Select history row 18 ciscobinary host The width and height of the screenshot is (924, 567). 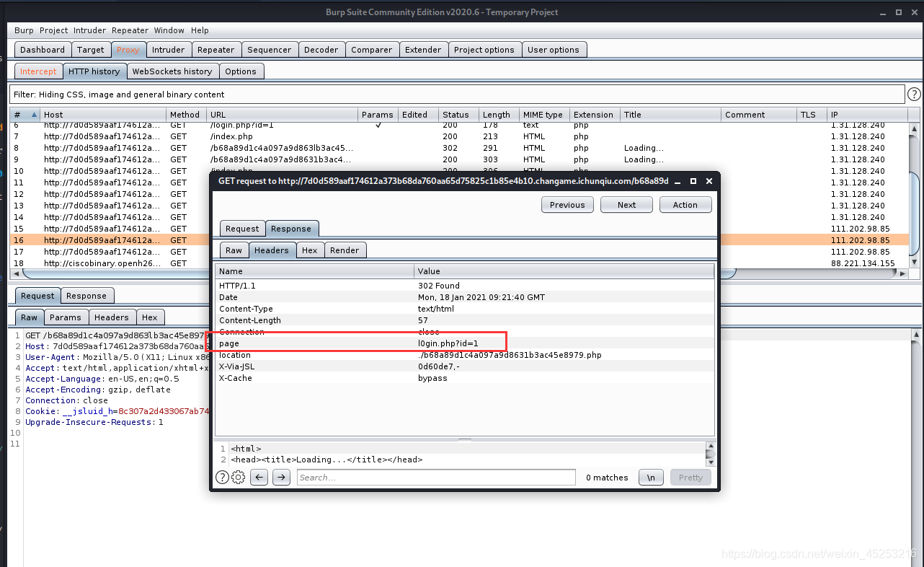pos(458,263)
